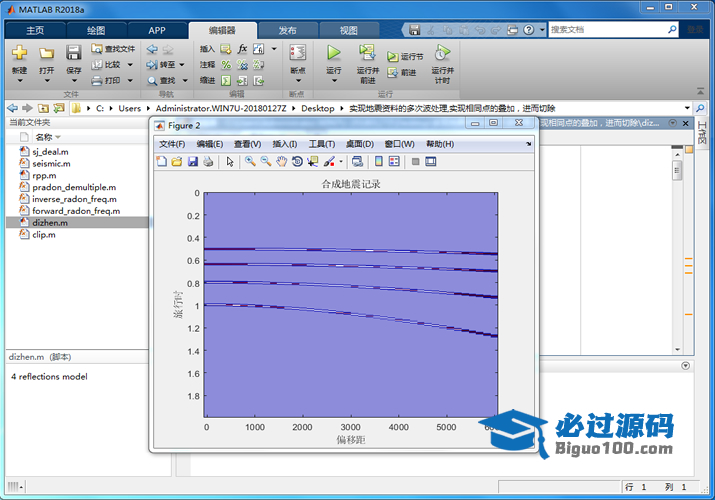Click the browse for folder icon
This screenshot has height=500, width=715.
pos(58,108)
